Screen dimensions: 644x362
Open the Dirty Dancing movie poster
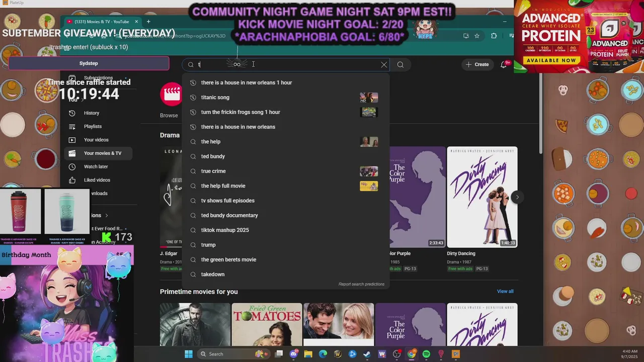[x=482, y=197]
